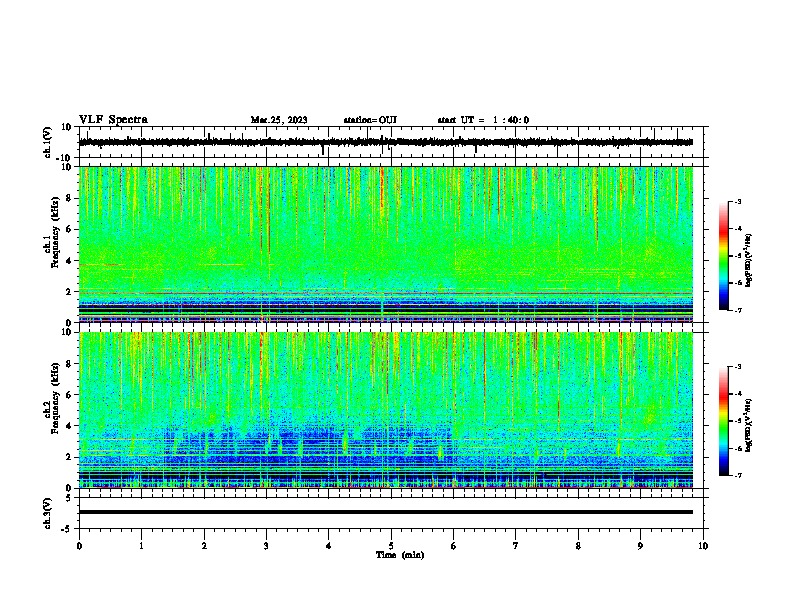Image resolution: width=792 pixels, height=612 pixels.
Task: Click the "5" tick on ch.3 voltage axis
Action: click(x=69, y=498)
